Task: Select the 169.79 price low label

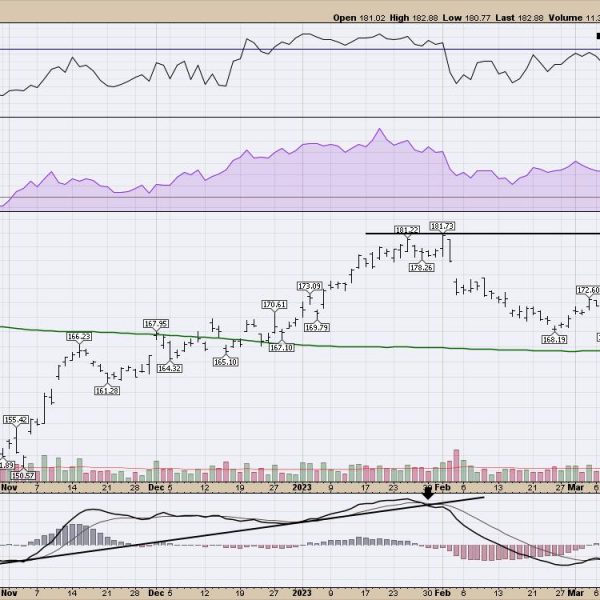Action: click(317, 328)
